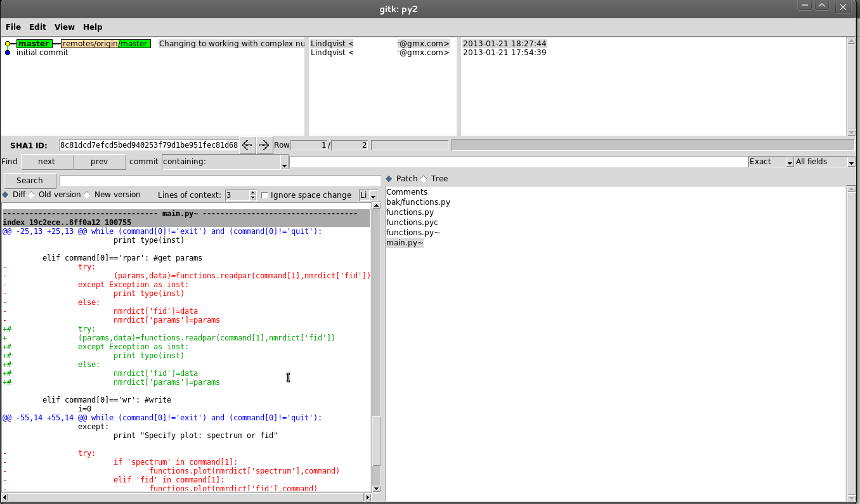Click the Search button
This screenshot has width=860, height=504.
[x=30, y=181]
